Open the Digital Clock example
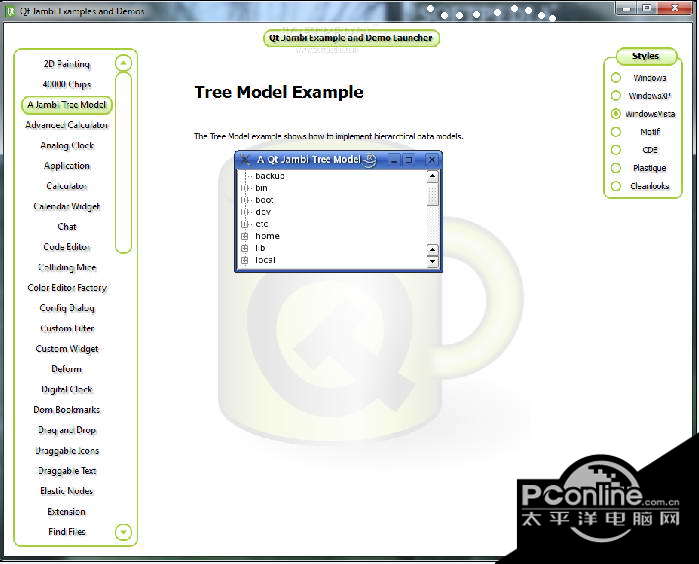699x564 pixels. [x=67, y=389]
